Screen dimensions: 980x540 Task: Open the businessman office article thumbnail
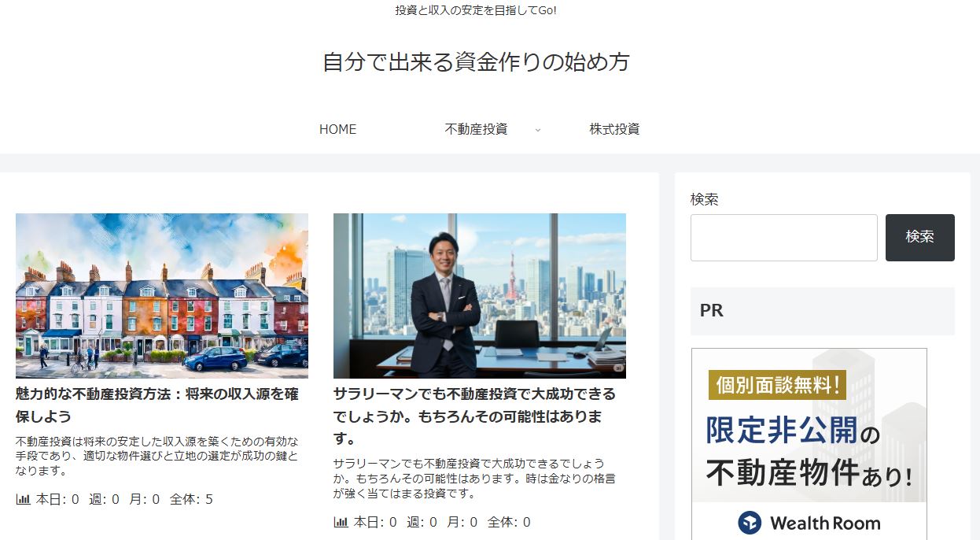click(480, 296)
